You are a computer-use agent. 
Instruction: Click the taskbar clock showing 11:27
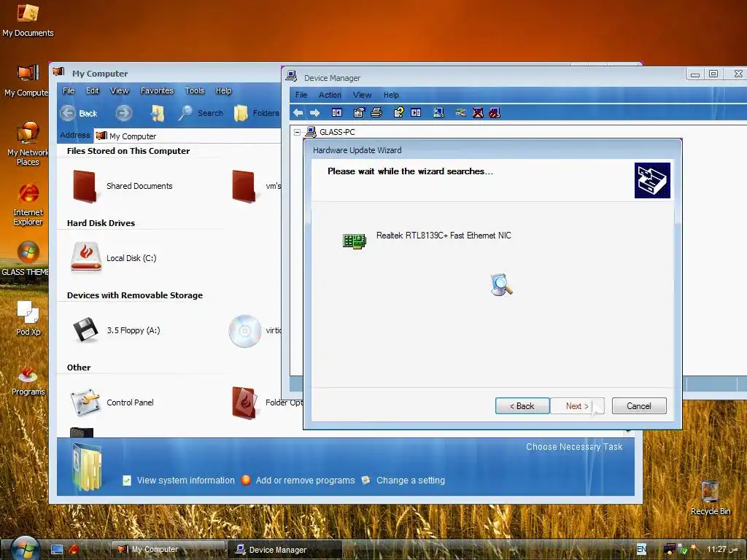[x=721, y=549]
